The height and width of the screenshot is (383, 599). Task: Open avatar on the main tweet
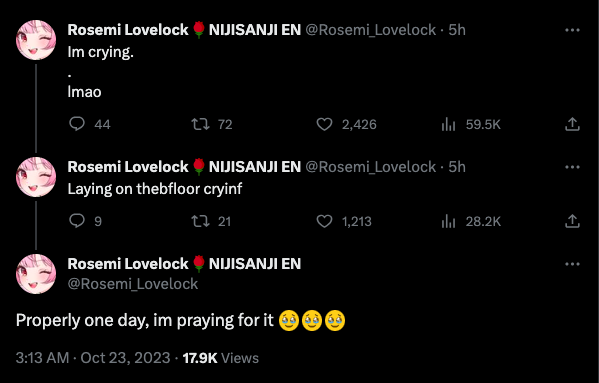tap(36, 274)
